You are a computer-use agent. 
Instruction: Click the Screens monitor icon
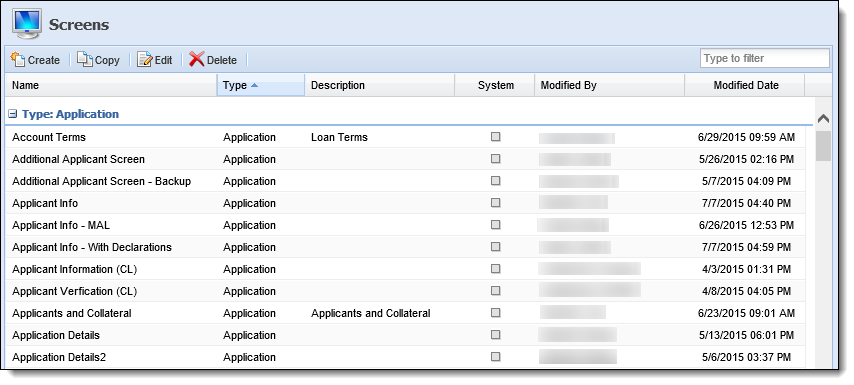click(27, 24)
